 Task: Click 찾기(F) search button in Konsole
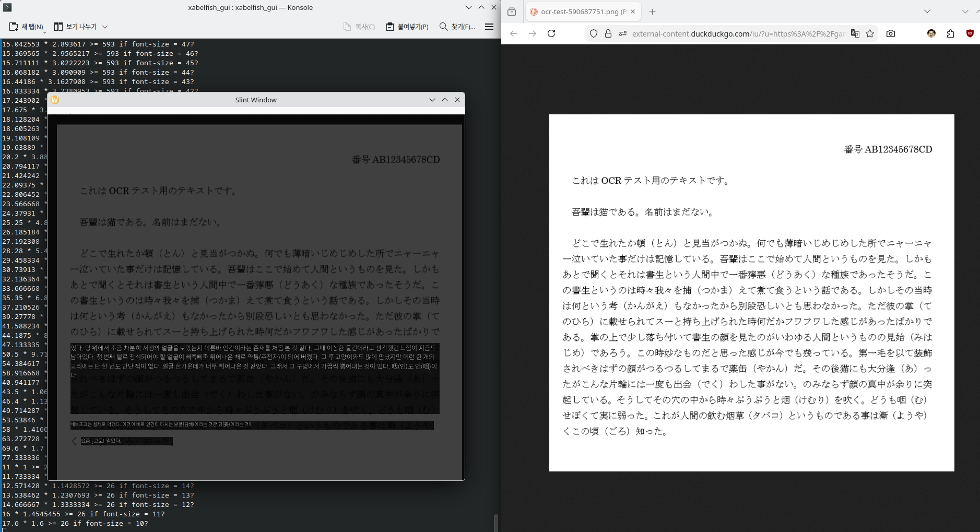(x=457, y=27)
